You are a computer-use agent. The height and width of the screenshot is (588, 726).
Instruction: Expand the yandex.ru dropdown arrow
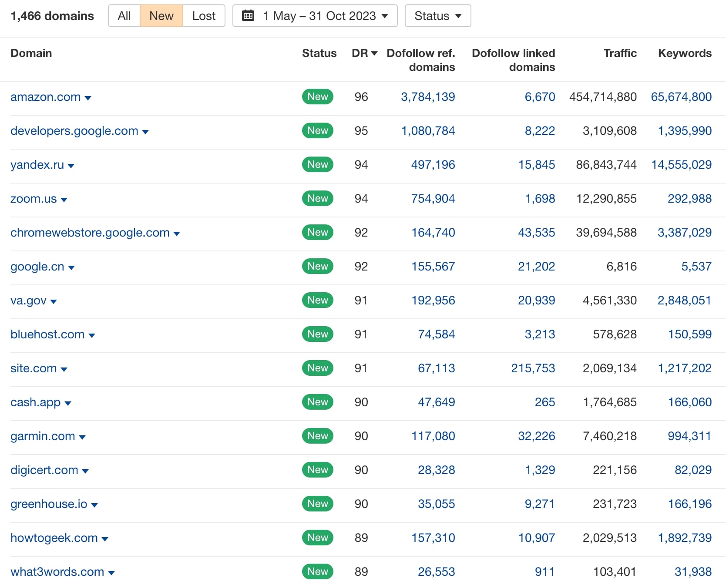point(71,166)
